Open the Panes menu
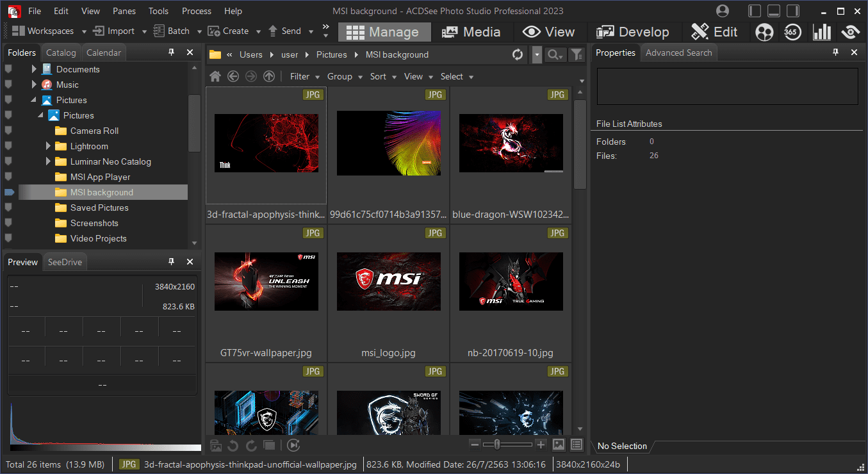The height and width of the screenshot is (474, 868). pos(124,11)
